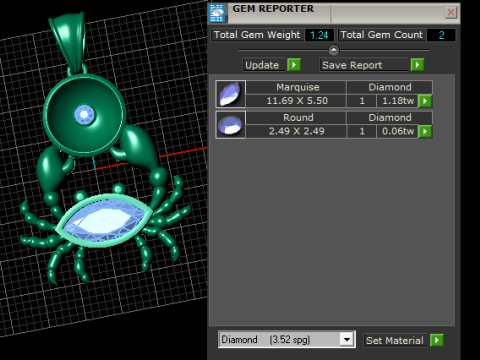Click the green arrow next to Set Material
480x360 pixels.
tap(437, 340)
